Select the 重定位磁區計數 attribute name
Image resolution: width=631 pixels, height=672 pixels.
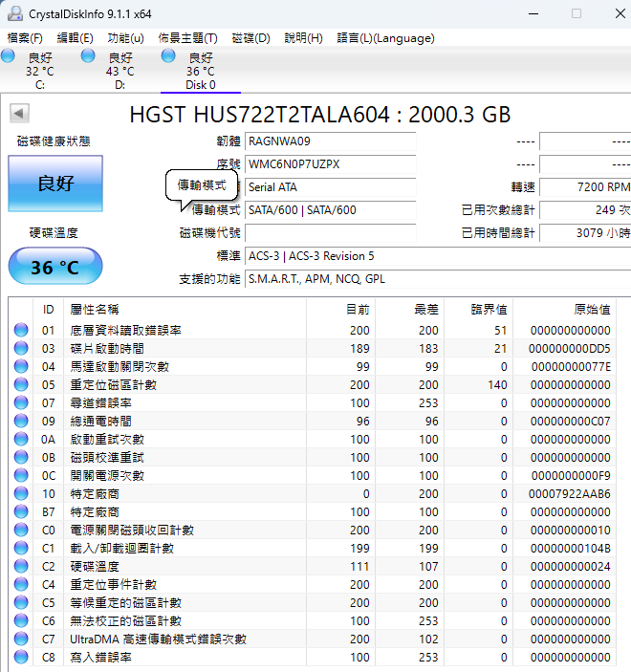coord(113,384)
